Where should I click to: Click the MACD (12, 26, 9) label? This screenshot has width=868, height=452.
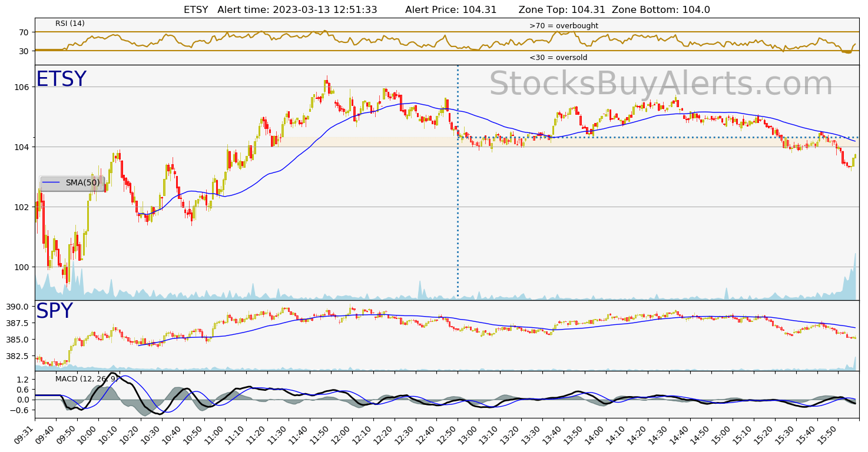[x=87, y=379]
